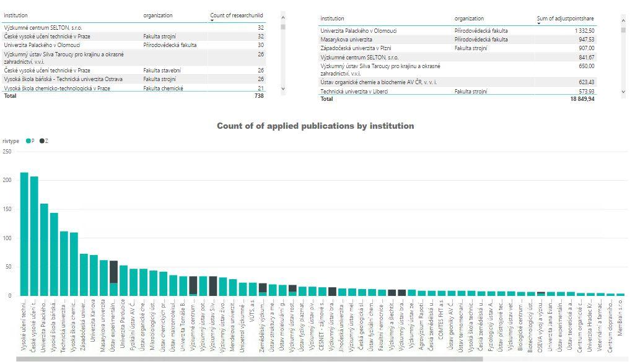The width and height of the screenshot is (630, 364).
Task: Click the Masarykova univerzita bar in the chart
Action: [x=103, y=278]
